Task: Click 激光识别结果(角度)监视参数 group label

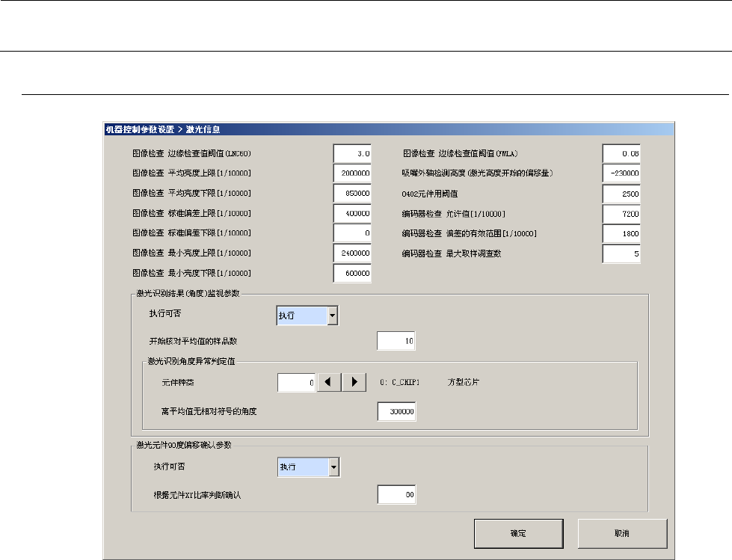Action: tap(188, 294)
